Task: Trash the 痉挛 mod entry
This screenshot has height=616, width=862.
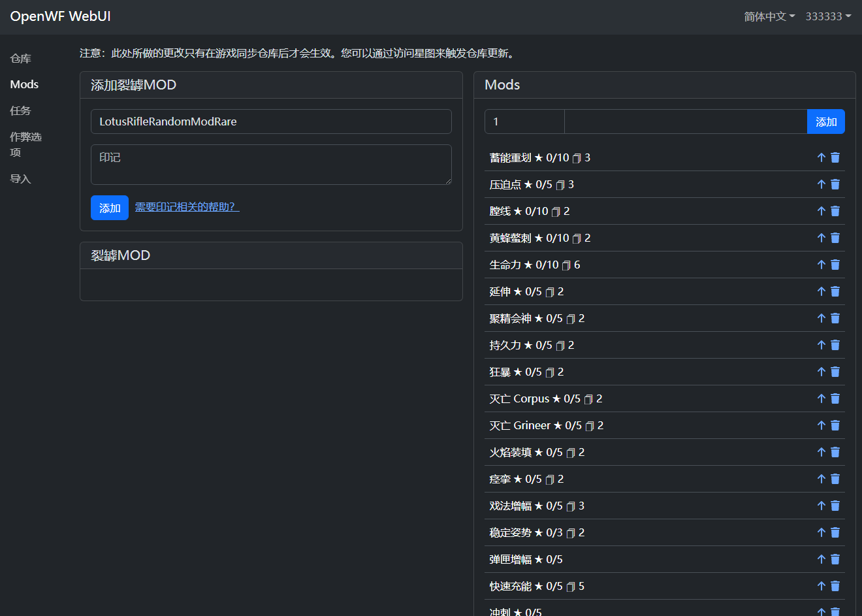Action: (x=835, y=478)
